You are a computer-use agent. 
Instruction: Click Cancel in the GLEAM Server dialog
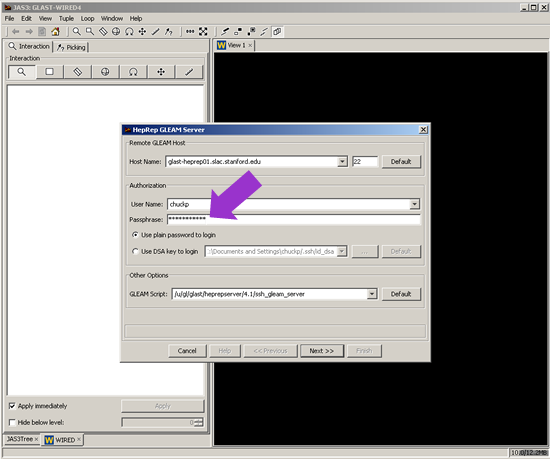click(187, 351)
